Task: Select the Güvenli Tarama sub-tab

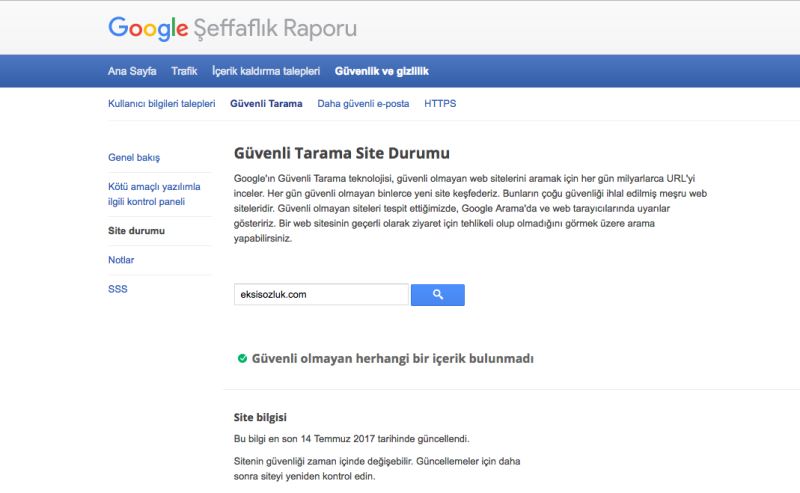Action: (x=266, y=103)
